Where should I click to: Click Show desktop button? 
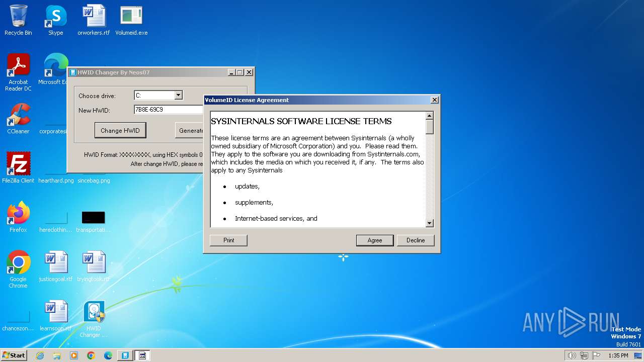638,355
